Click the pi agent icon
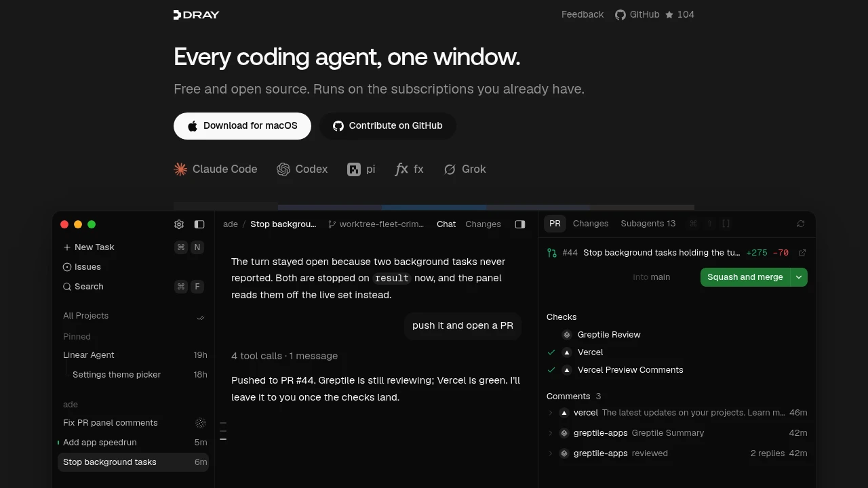The image size is (868, 488). [x=354, y=169]
